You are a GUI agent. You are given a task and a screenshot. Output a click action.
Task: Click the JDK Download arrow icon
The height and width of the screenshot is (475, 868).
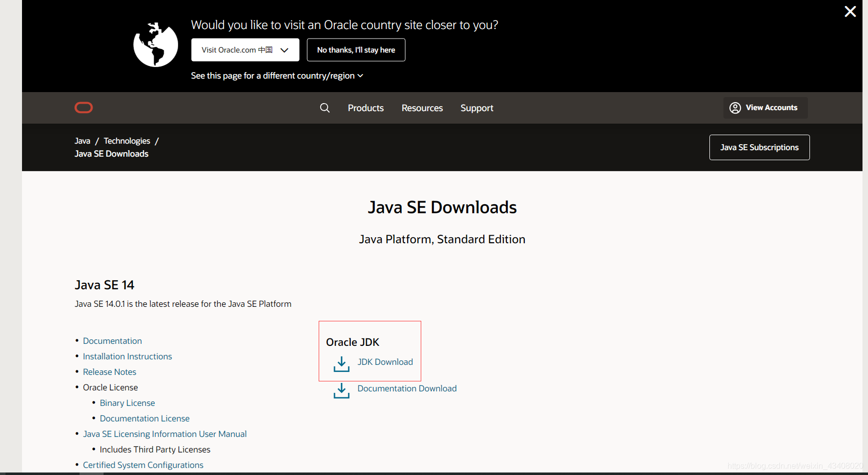click(x=342, y=364)
